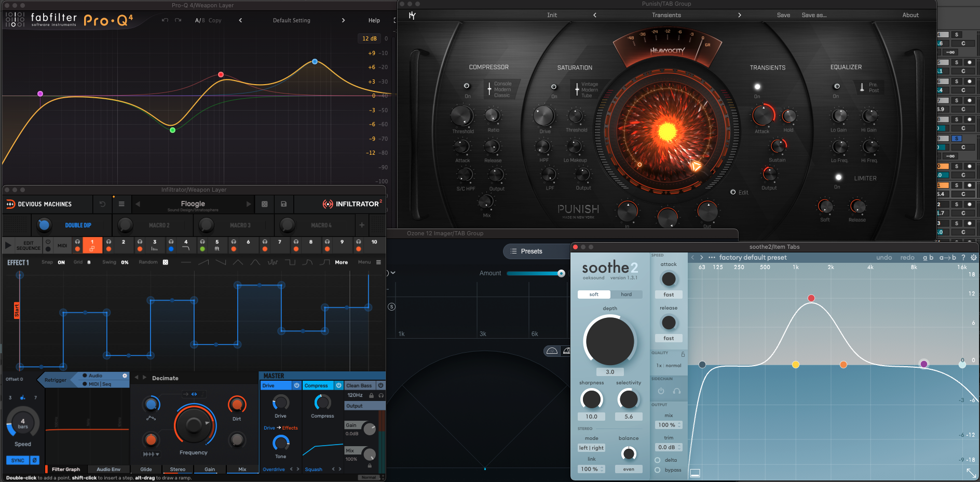Click Punish logo icon top-left
980x482 pixels.
(412, 16)
